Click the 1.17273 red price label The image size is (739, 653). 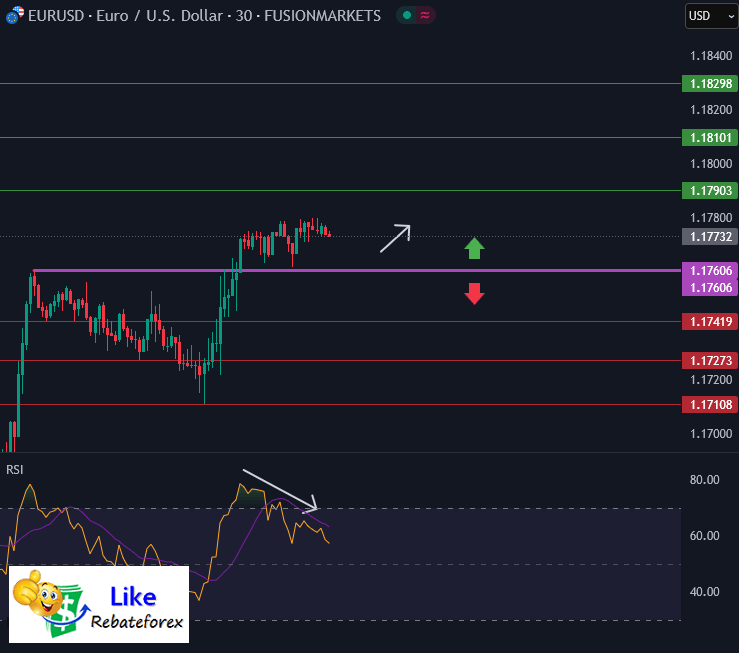(710, 361)
